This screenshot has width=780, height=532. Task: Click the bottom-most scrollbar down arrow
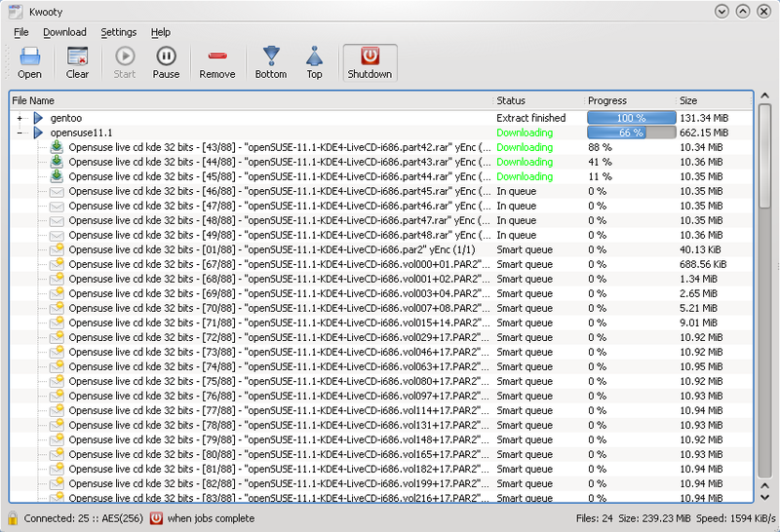pyautogui.click(x=765, y=497)
